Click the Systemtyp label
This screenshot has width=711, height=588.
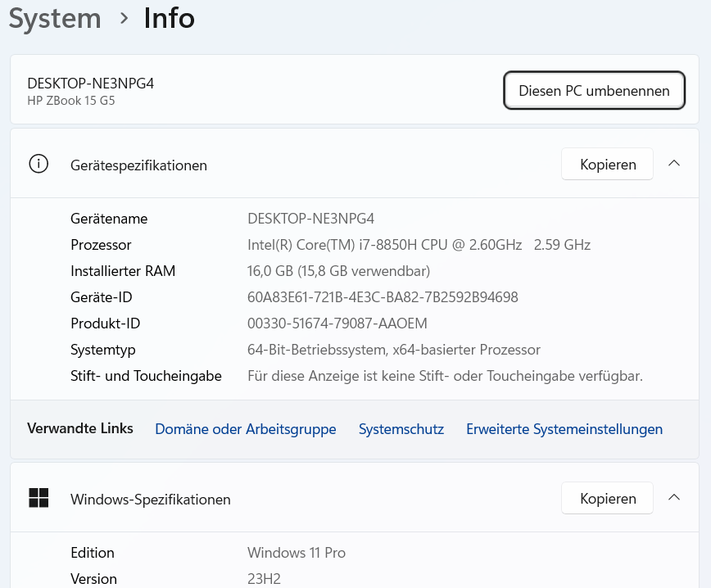point(103,350)
